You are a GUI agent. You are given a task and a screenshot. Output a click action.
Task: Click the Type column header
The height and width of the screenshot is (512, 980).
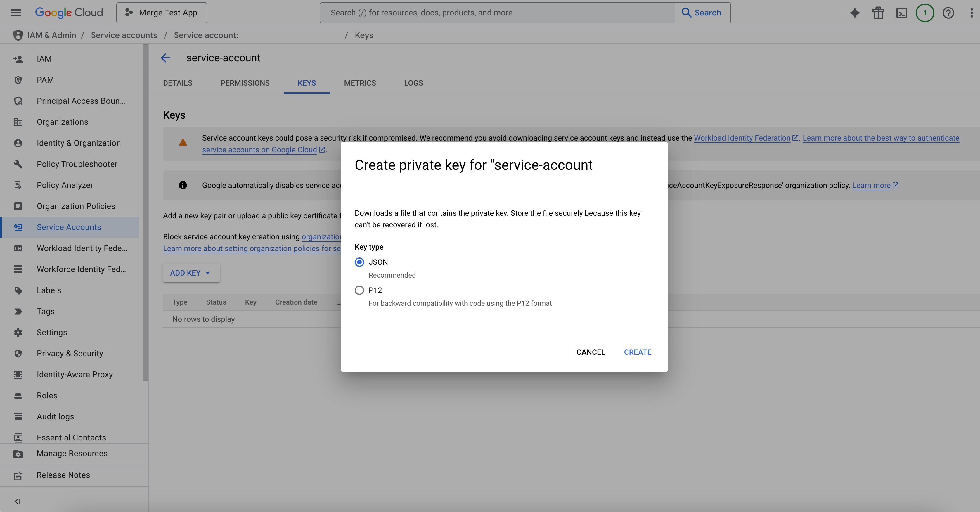tap(180, 302)
